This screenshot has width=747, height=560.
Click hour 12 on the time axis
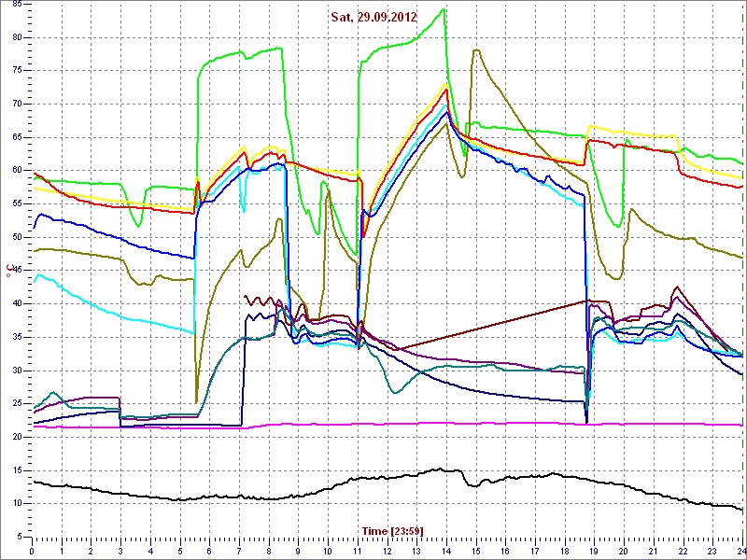(387, 550)
